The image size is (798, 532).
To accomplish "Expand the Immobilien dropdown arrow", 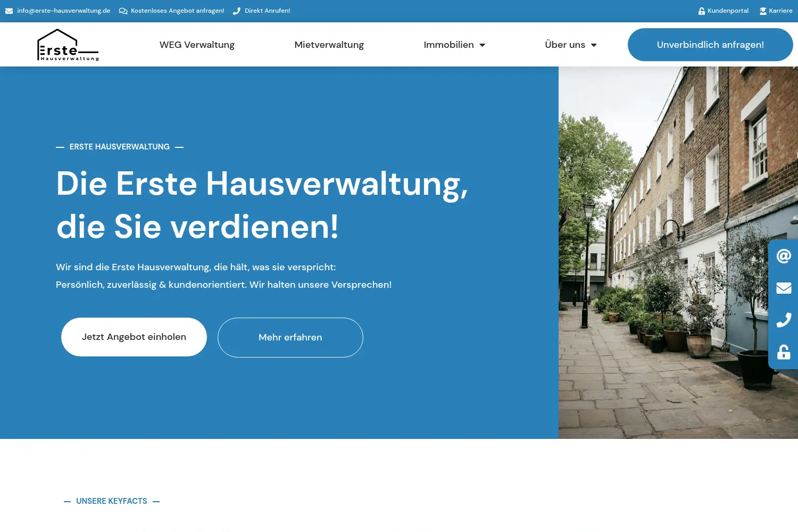I will (483, 45).
